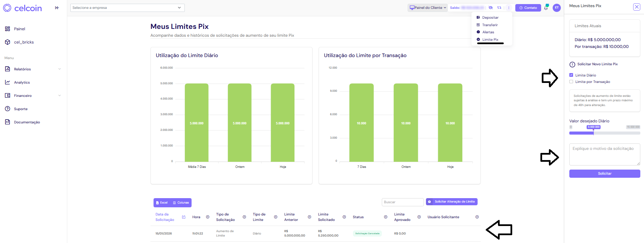Click the Suporte help icon in sidebar

pos(7,109)
